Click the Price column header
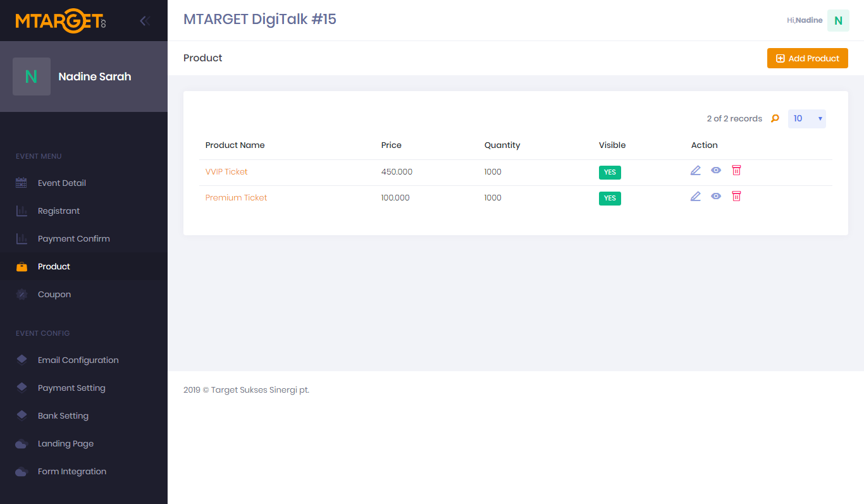This screenshot has height=504, width=864. click(392, 145)
